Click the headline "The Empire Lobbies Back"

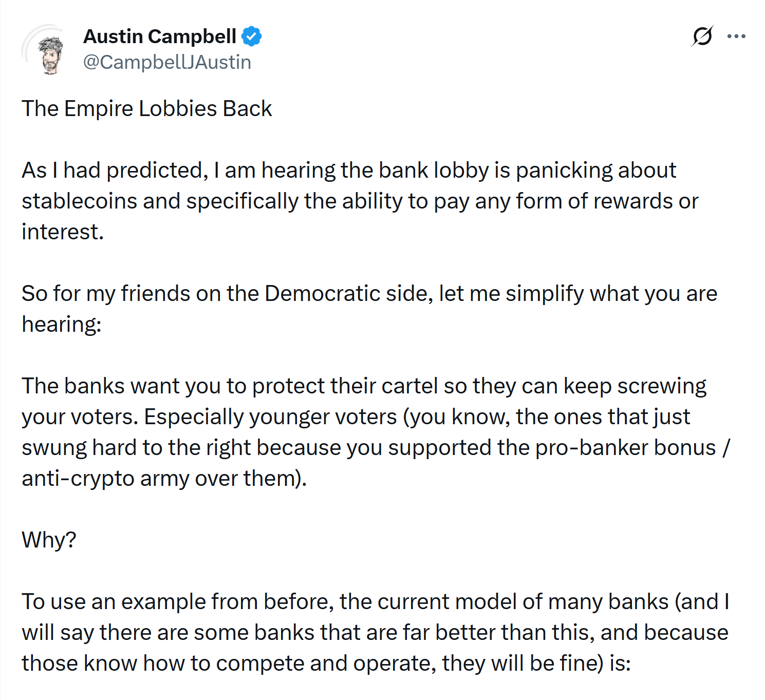(147, 109)
